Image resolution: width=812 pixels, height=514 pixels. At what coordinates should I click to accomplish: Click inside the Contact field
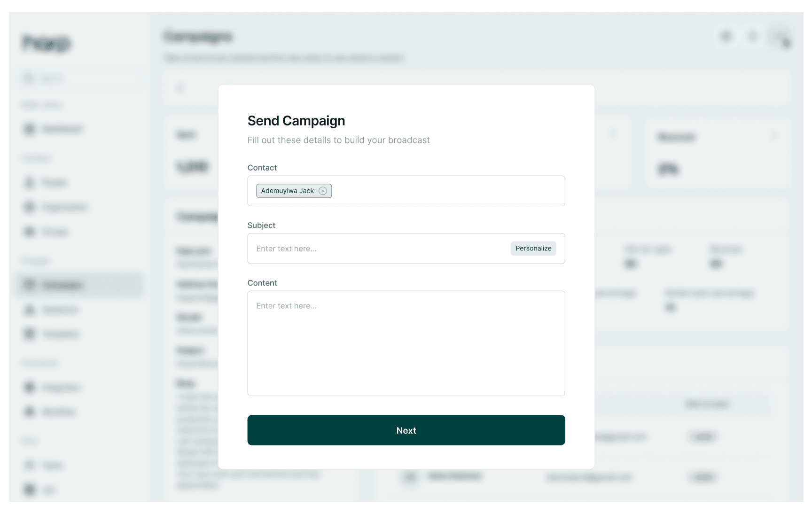pos(446,191)
